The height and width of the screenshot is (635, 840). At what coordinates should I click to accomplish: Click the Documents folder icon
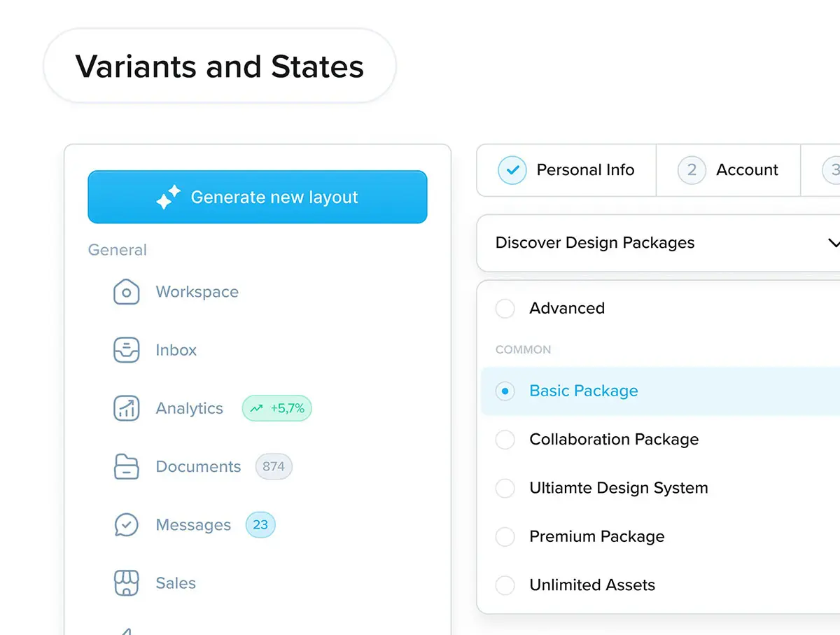click(x=127, y=466)
